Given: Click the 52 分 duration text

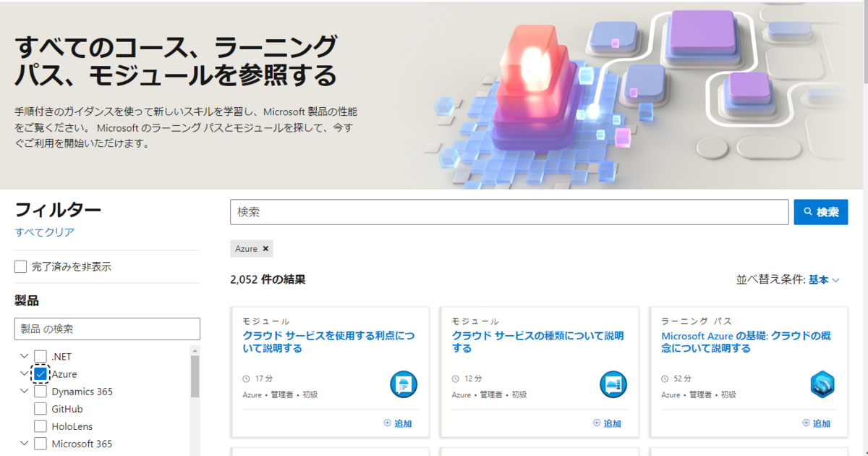Looking at the screenshot, I should point(683,379).
